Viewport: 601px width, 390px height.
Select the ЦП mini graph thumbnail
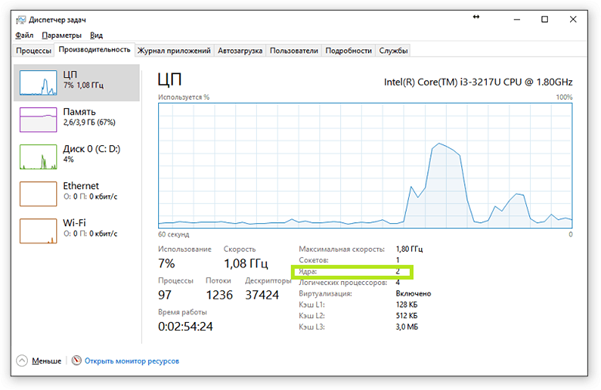pos(38,82)
